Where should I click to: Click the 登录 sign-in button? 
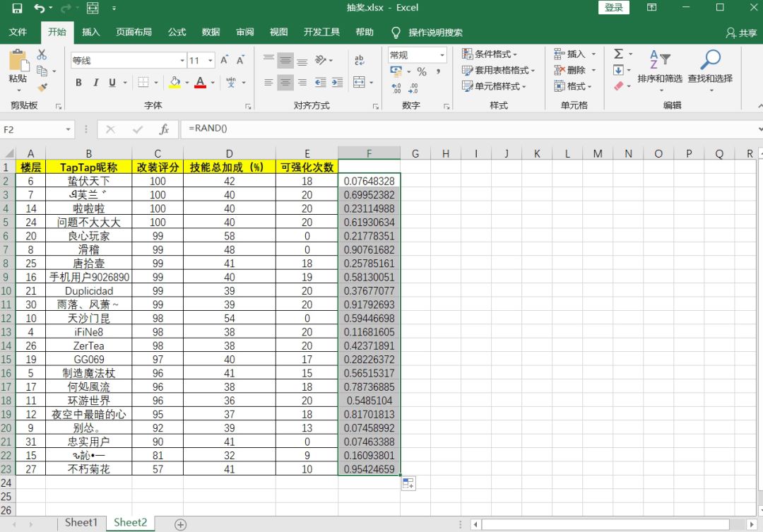point(614,7)
